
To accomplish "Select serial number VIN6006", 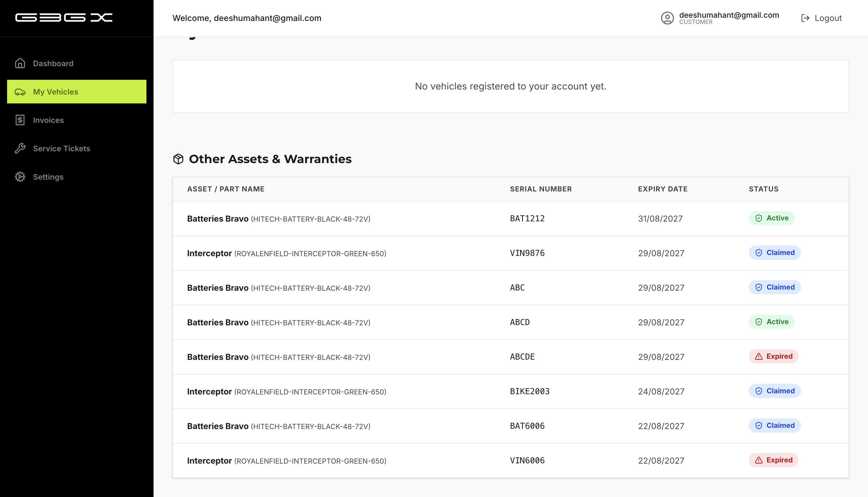I will coord(527,460).
